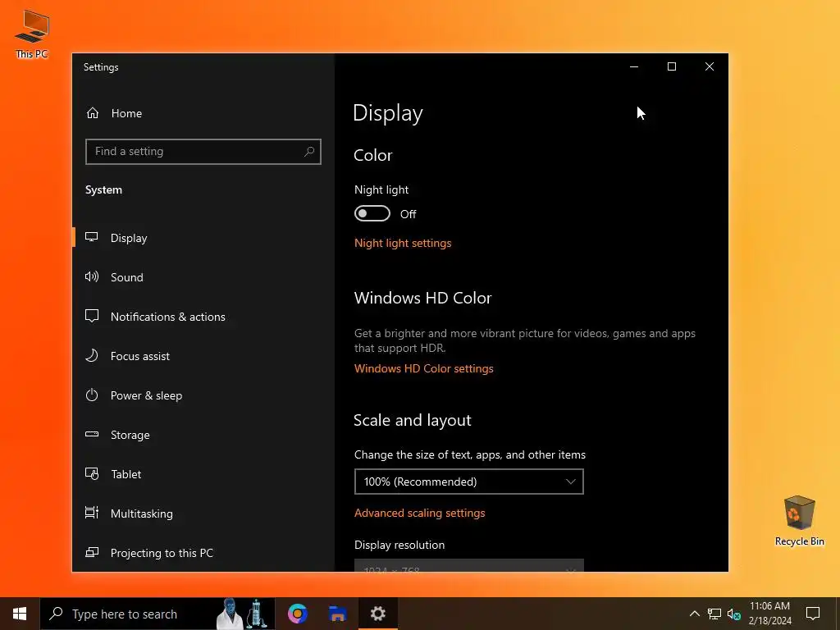Go to Focus assist page
This screenshot has width=840, height=630.
(x=203, y=356)
